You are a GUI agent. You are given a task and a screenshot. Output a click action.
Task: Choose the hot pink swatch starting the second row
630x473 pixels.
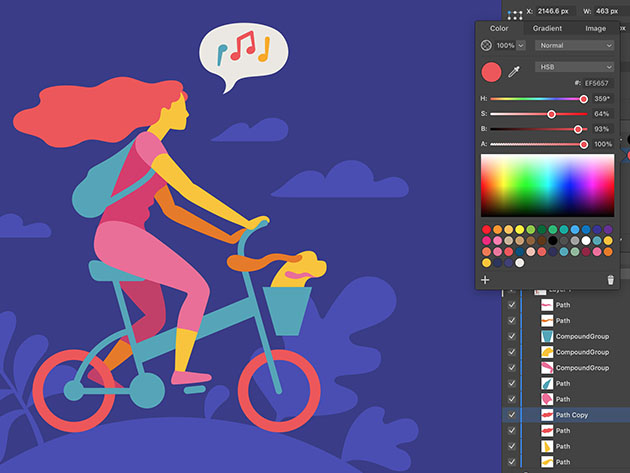(x=487, y=241)
